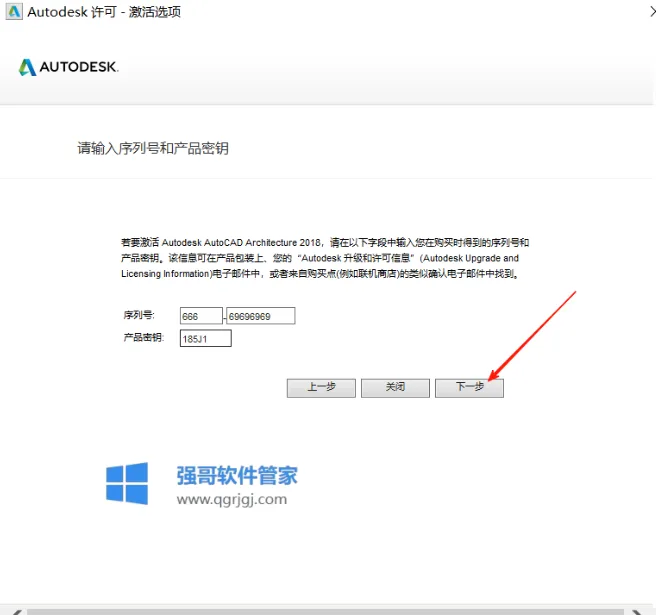Click the AutoCAD Architecture 2018 description paragraph
This screenshot has height=615, width=656.
325,258
